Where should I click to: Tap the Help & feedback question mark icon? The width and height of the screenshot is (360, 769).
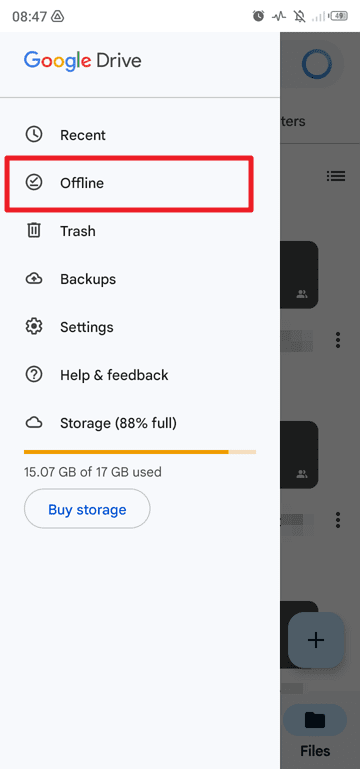pos(34,375)
